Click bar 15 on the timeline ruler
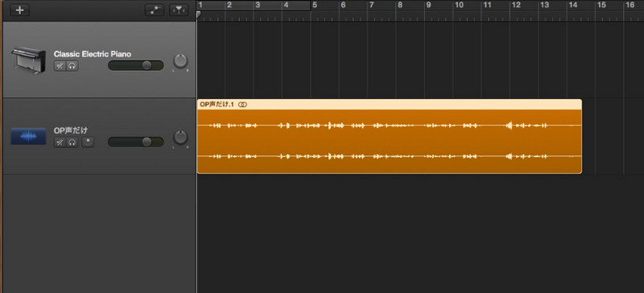The width and height of the screenshot is (644, 293). 601,6
